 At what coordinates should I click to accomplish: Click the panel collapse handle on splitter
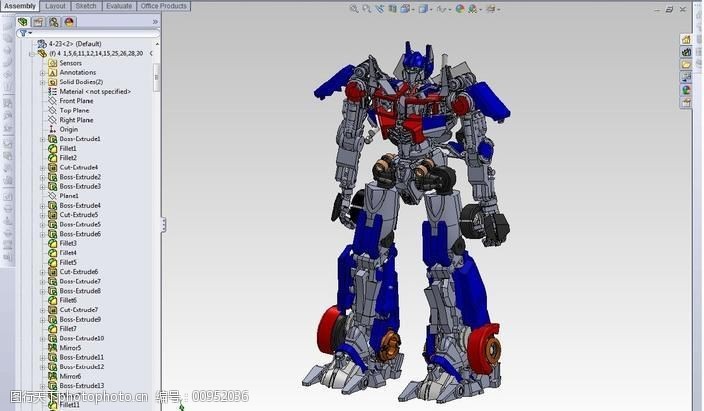coord(163,225)
